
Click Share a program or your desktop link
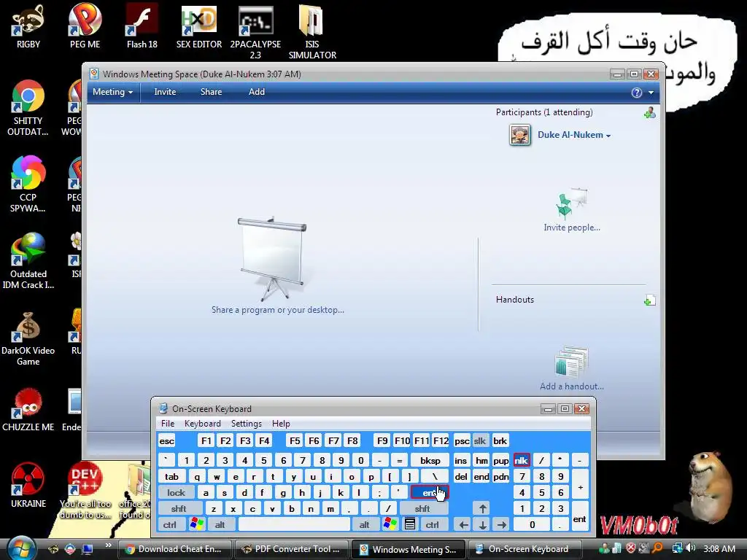point(278,310)
